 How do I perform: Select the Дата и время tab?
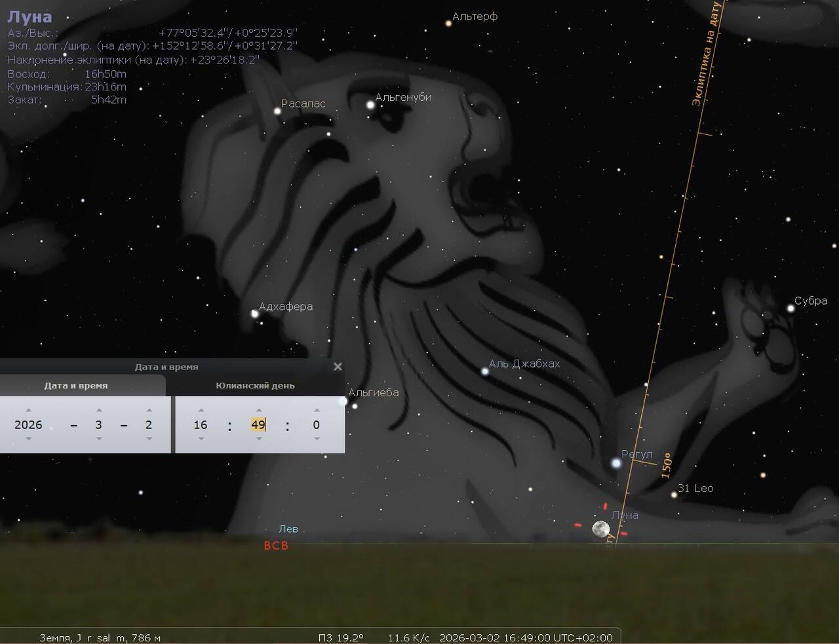76,386
